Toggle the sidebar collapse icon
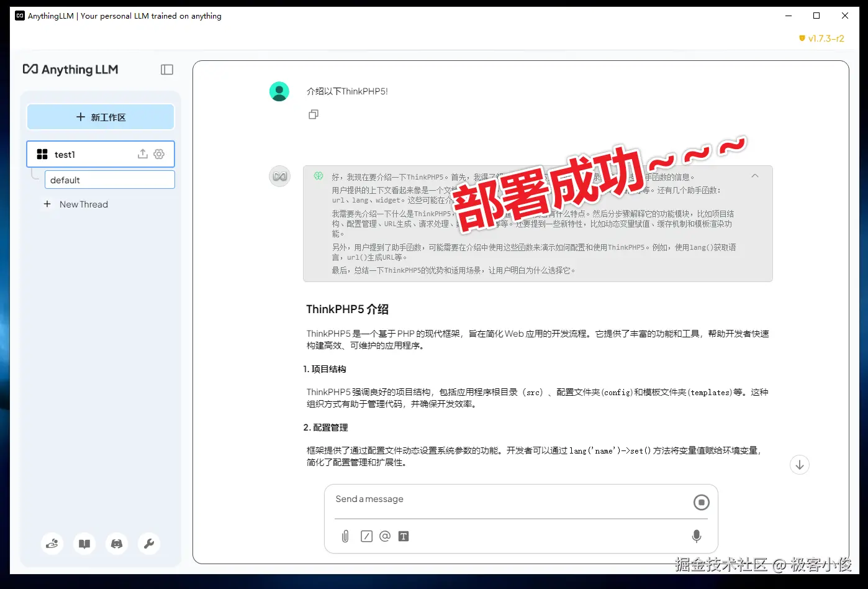868x589 pixels. (167, 70)
